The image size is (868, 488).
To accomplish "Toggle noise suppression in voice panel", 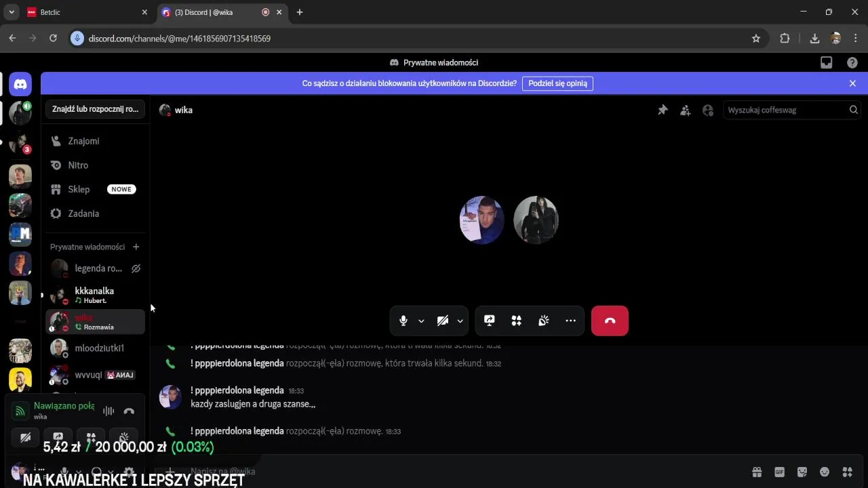I will pos(108,411).
